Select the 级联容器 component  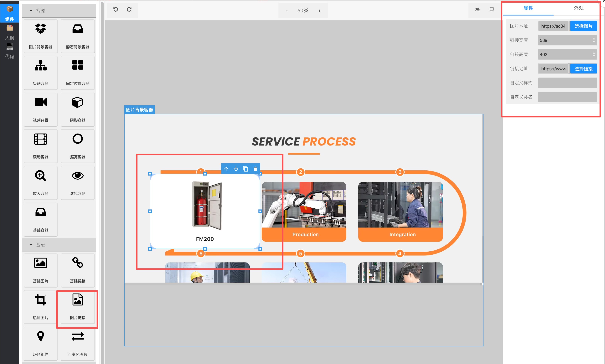click(x=40, y=73)
